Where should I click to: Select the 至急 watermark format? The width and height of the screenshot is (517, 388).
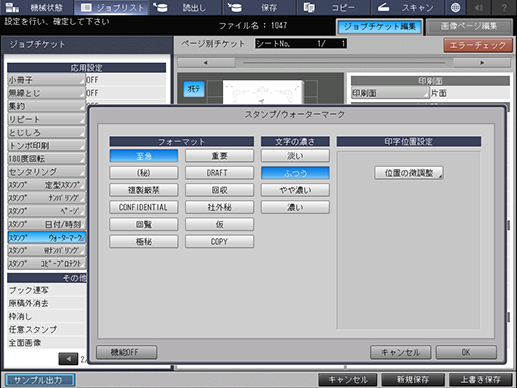144,156
